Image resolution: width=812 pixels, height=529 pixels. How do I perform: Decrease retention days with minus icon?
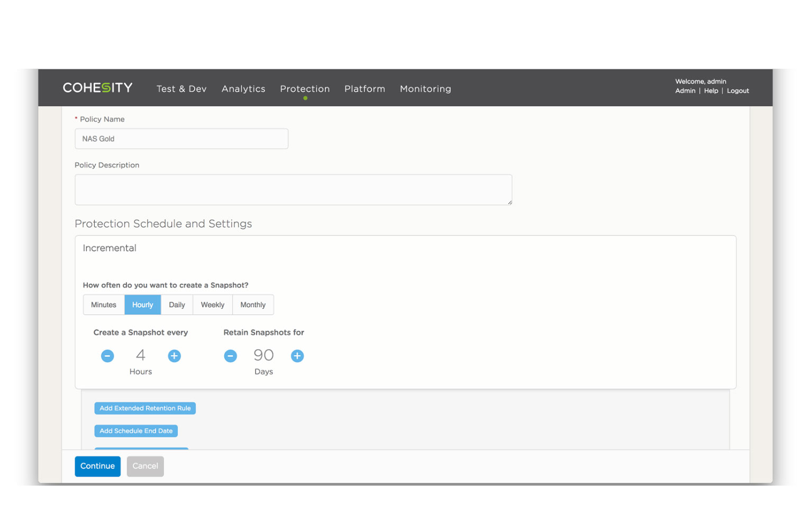click(x=230, y=356)
